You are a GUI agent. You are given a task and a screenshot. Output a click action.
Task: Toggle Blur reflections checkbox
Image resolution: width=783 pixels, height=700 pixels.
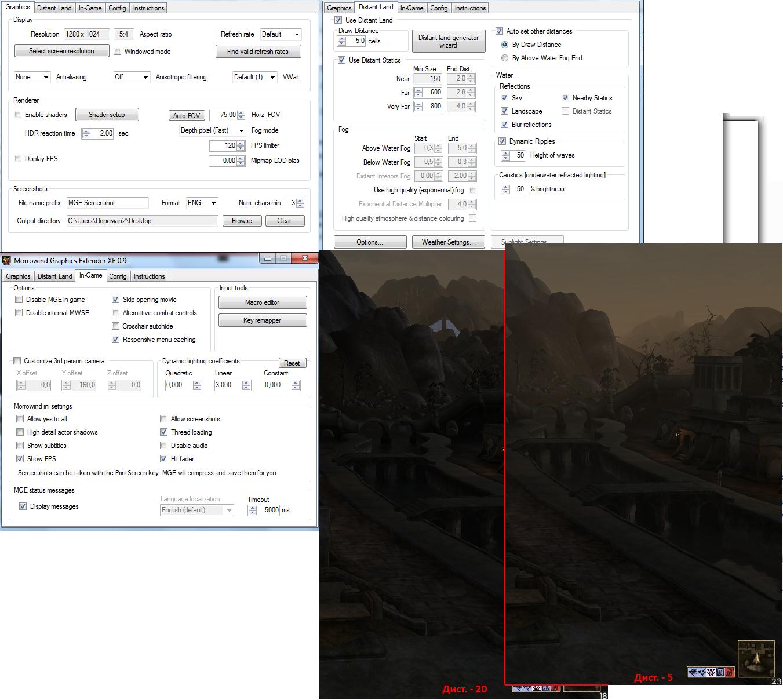pyautogui.click(x=504, y=125)
